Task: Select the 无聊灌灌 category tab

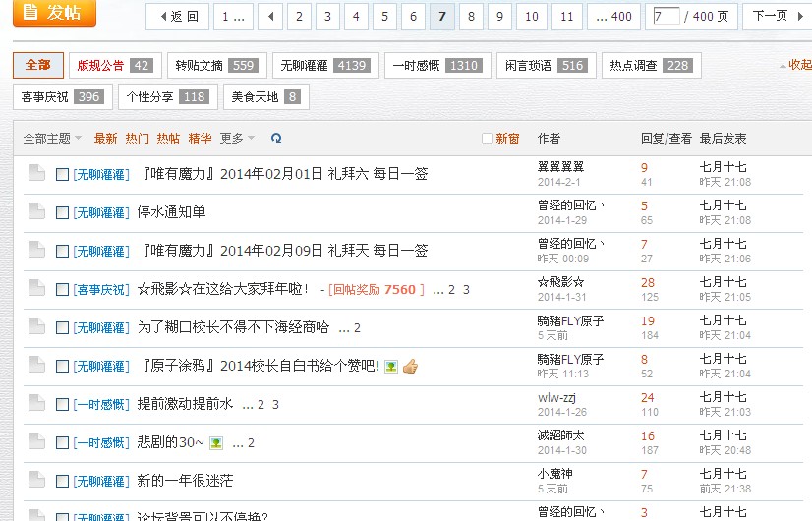Action: [x=323, y=66]
